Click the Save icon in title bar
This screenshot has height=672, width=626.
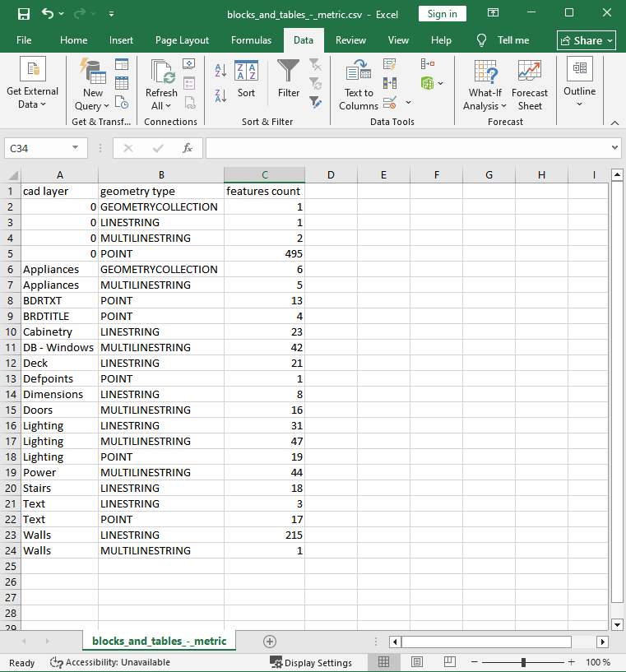pyautogui.click(x=24, y=14)
